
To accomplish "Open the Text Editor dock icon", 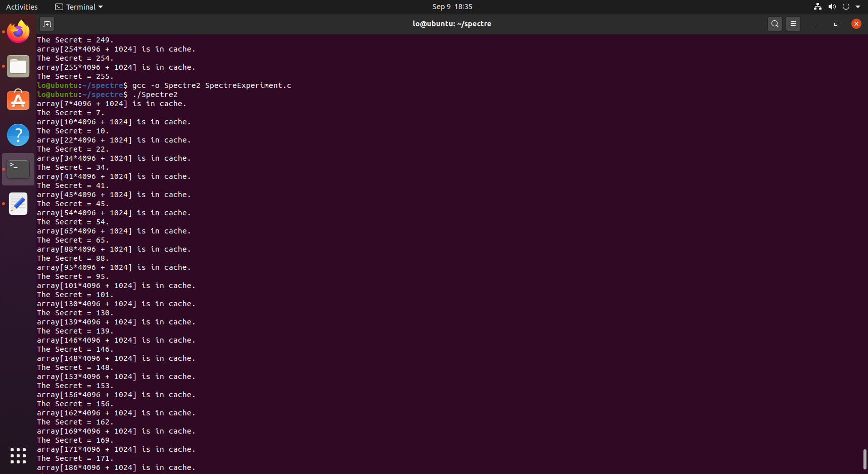I will [x=18, y=204].
